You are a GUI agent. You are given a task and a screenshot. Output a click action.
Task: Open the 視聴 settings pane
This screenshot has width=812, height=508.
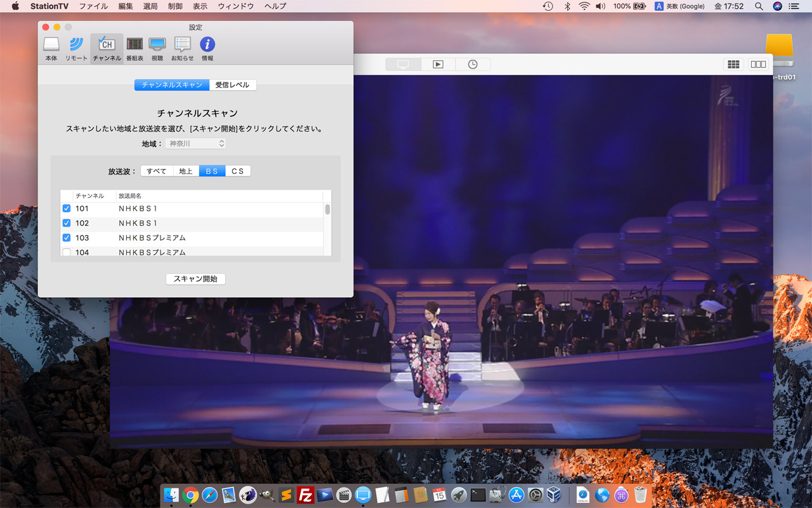(x=157, y=48)
